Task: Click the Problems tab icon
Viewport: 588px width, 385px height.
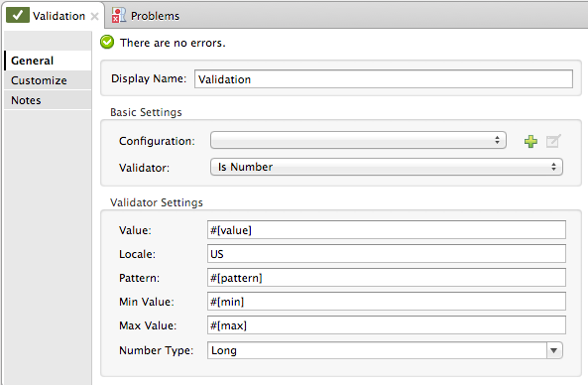Action: 119,16
